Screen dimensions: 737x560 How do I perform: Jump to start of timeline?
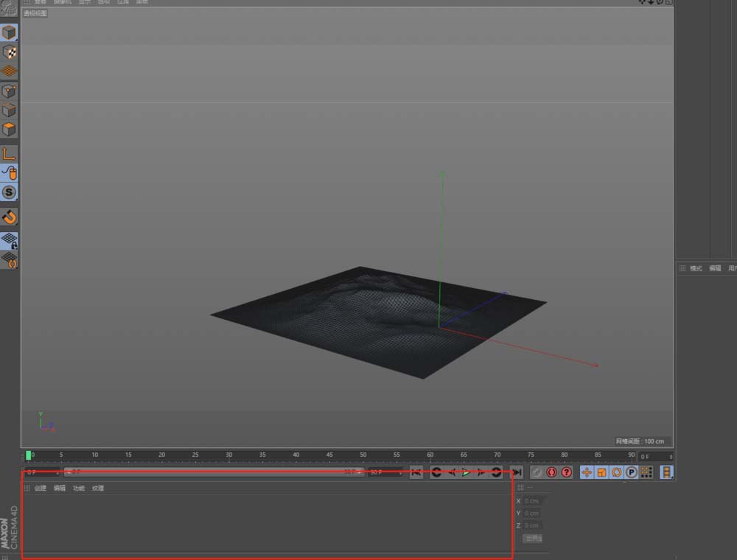(416, 472)
